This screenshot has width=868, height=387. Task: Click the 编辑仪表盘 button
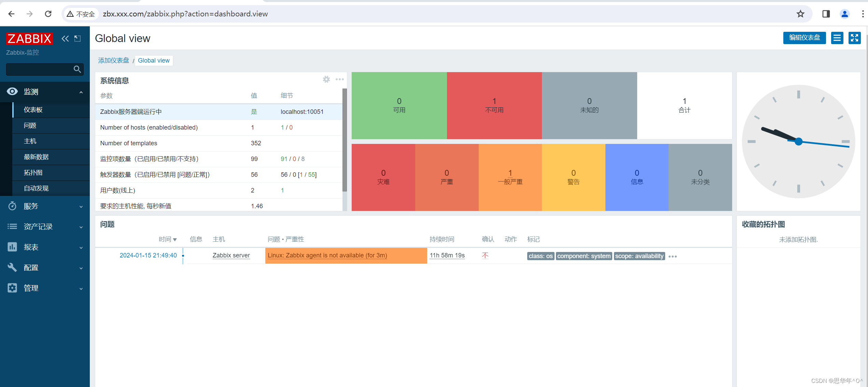(x=804, y=38)
